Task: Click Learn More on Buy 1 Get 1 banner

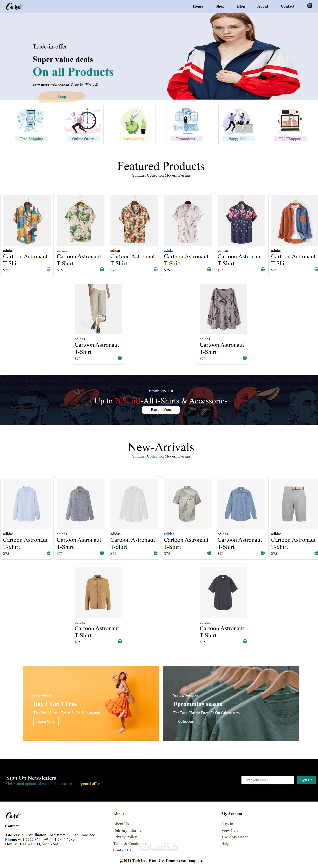Action: [46, 721]
